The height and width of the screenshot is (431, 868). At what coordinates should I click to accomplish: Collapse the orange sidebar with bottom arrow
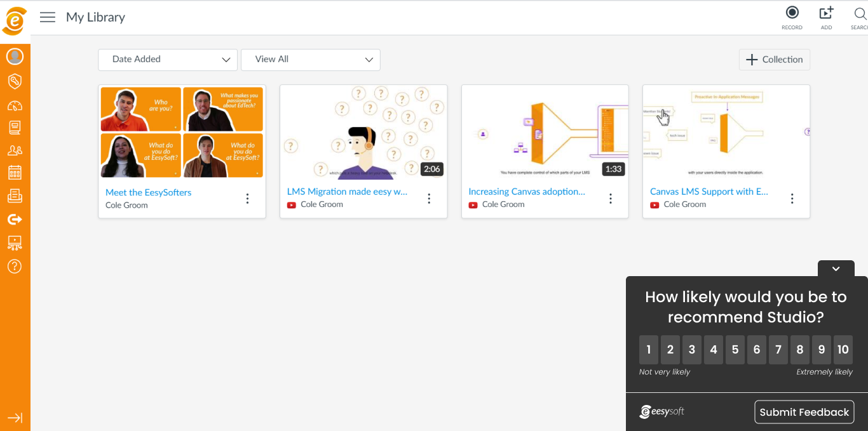tap(15, 418)
